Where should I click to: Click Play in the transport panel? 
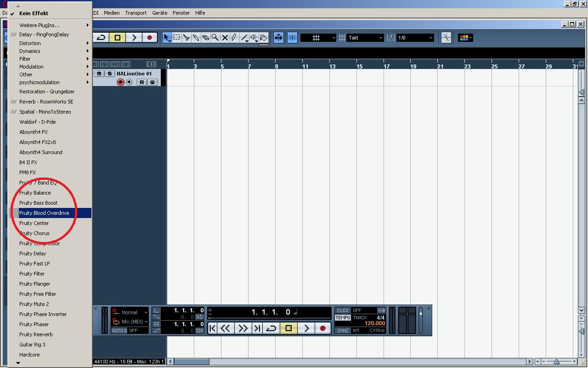[x=306, y=328]
